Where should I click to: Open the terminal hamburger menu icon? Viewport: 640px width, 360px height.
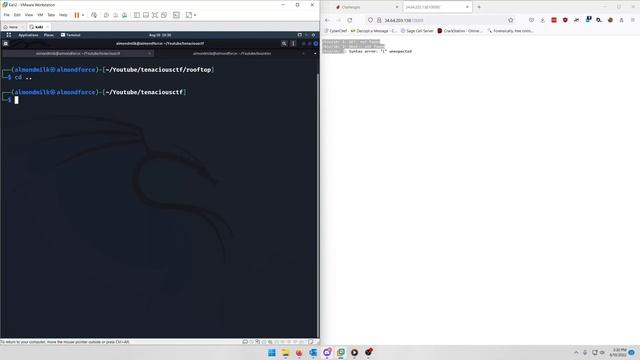coord(293,43)
